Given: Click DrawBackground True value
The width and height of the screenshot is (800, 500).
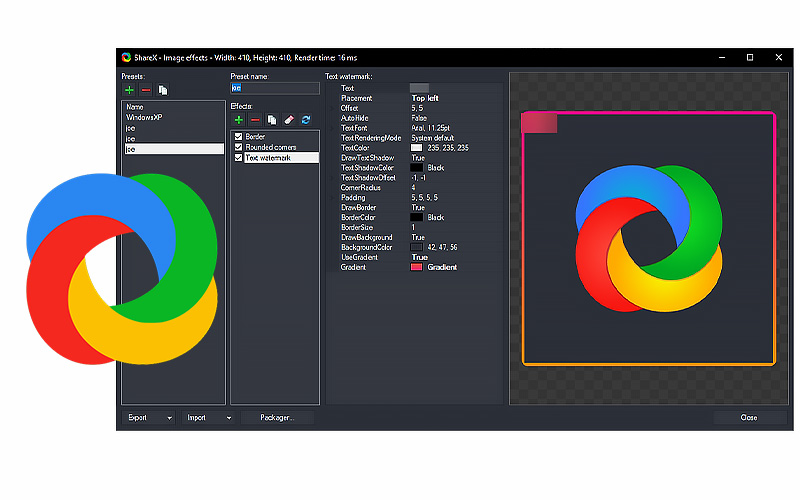Looking at the screenshot, I should pyautogui.click(x=418, y=237).
